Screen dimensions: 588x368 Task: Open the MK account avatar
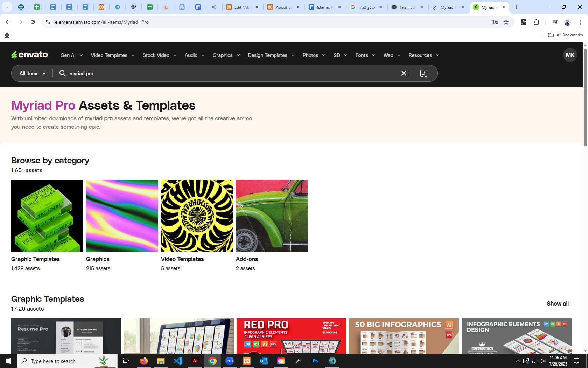click(570, 55)
